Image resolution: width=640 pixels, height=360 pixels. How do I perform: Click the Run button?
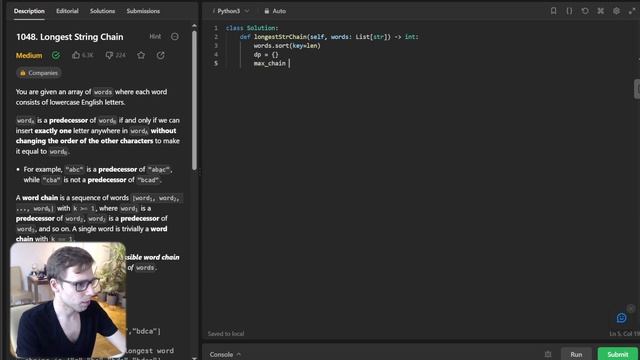pyautogui.click(x=576, y=354)
